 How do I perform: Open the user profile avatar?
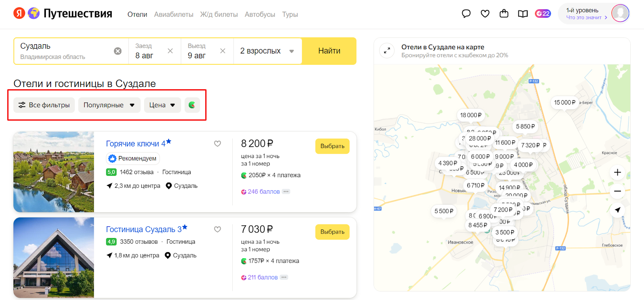click(x=620, y=13)
